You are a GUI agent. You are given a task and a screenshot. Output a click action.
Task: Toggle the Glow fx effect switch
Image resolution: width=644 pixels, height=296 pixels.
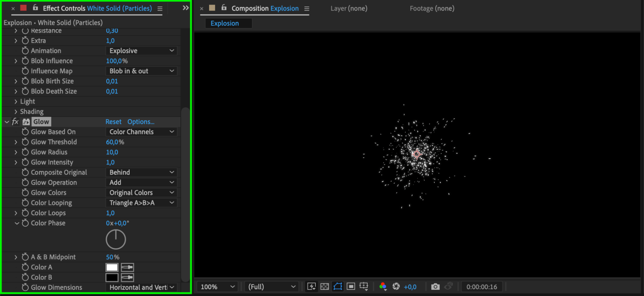pos(15,122)
